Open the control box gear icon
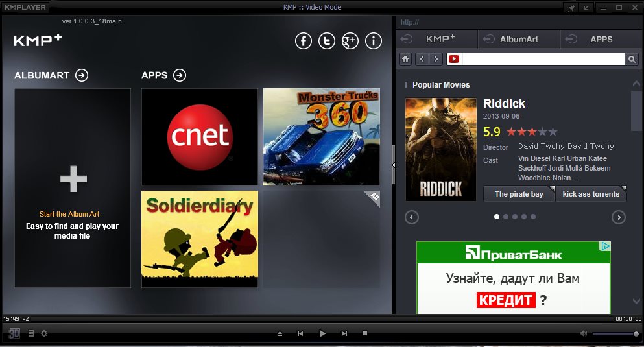Viewport: 644px width, 347px height. [44, 333]
